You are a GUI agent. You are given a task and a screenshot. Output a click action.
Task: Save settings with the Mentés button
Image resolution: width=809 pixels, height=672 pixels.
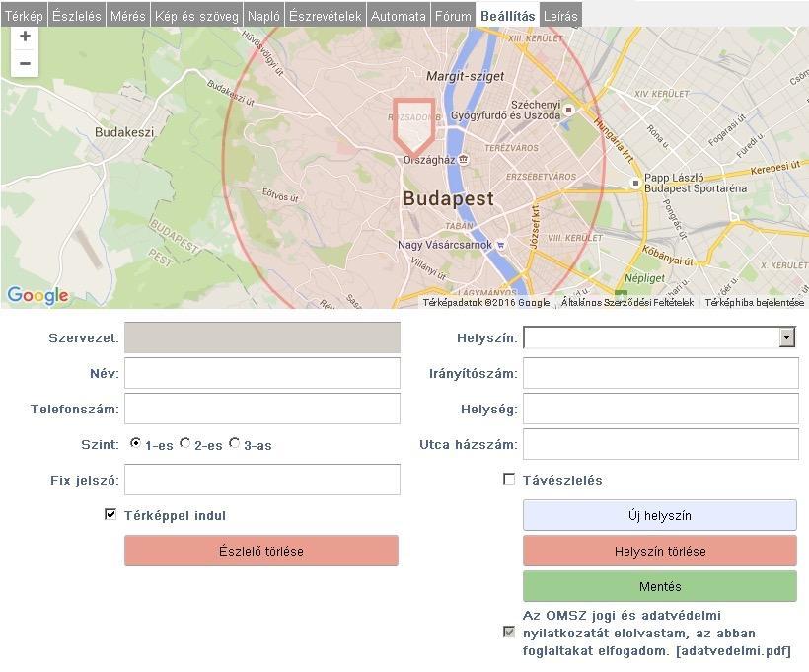660,586
